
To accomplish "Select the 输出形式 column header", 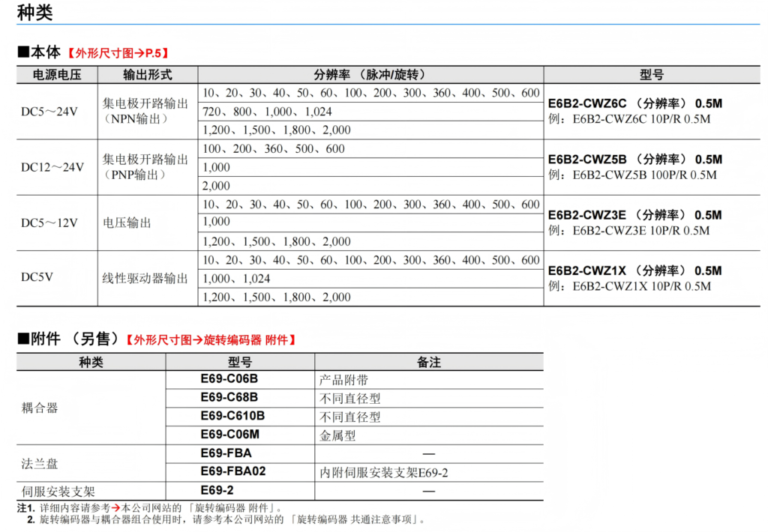I will pyautogui.click(x=148, y=75).
